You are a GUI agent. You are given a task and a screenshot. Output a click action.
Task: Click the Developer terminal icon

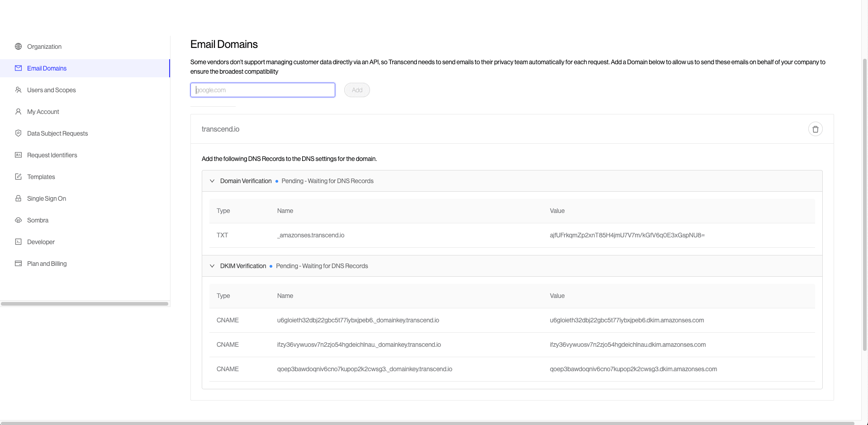point(18,242)
